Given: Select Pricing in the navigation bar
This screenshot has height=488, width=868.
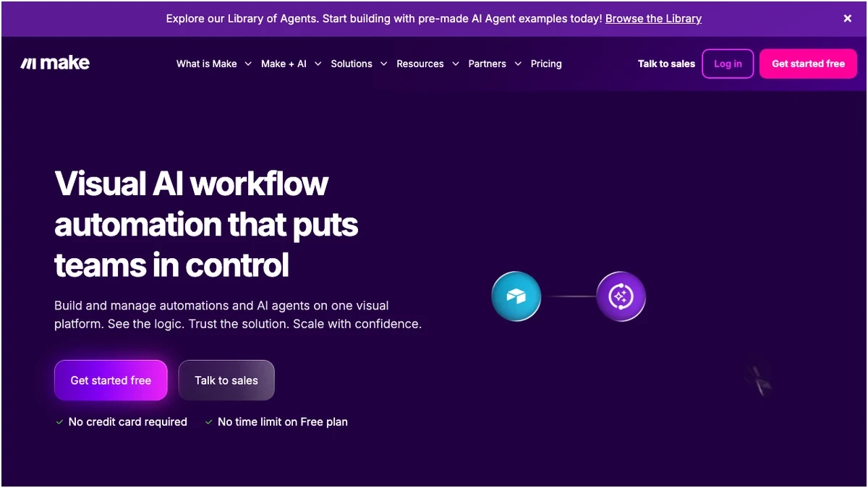Looking at the screenshot, I should coord(546,64).
